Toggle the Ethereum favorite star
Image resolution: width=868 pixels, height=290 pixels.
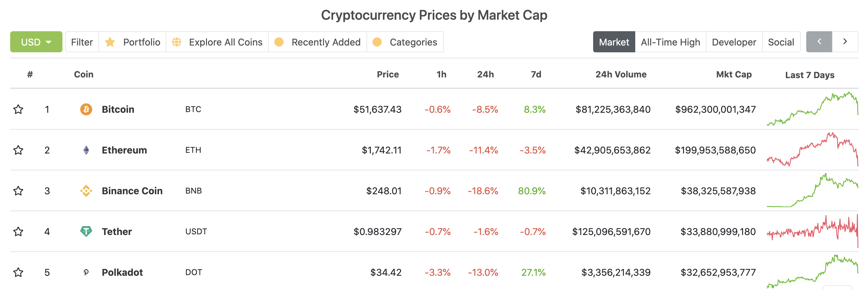18,150
